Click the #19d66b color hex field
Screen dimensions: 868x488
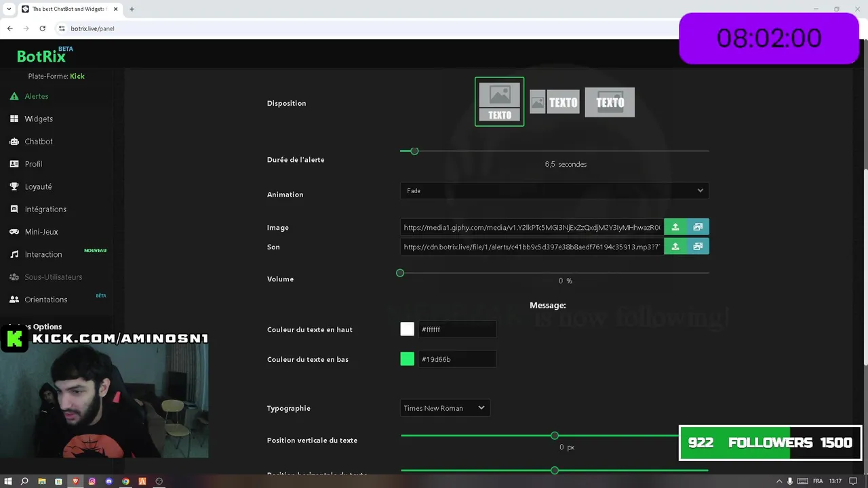(458, 359)
